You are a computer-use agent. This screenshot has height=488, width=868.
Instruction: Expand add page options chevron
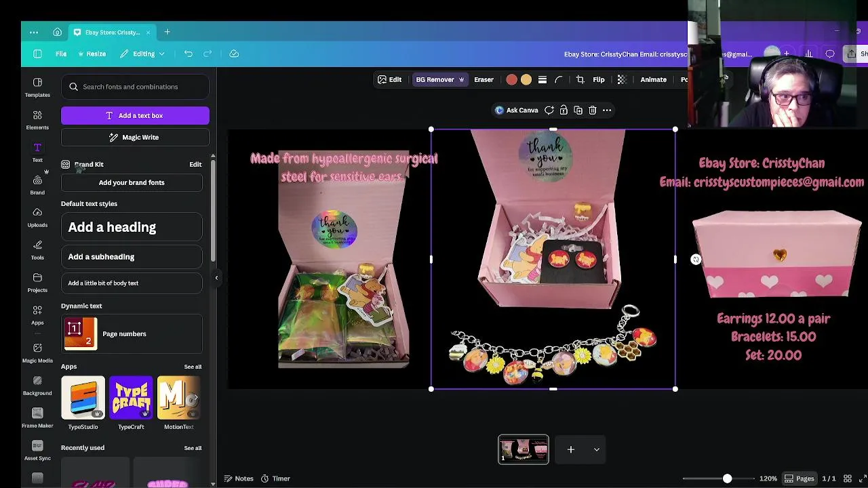(597, 449)
